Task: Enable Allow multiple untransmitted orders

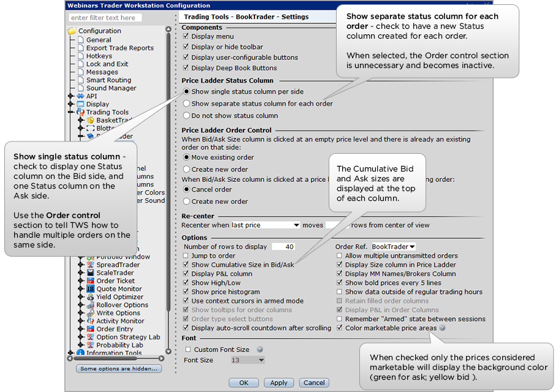Action: [340, 255]
